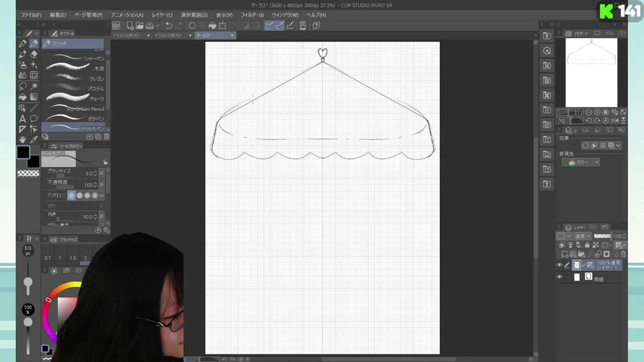The height and width of the screenshot is (362, 644).
Task: Select the Eyedropper tool
Action: click(x=34, y=140)
